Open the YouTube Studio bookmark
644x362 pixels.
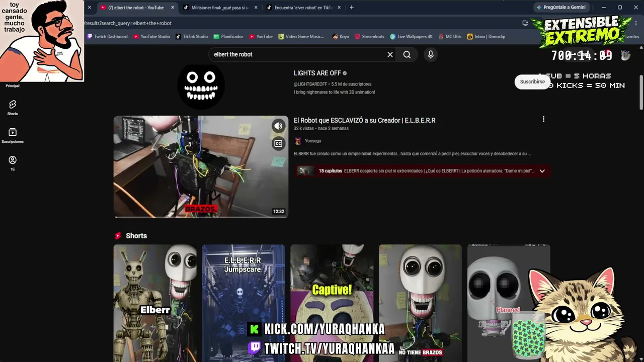152,37
